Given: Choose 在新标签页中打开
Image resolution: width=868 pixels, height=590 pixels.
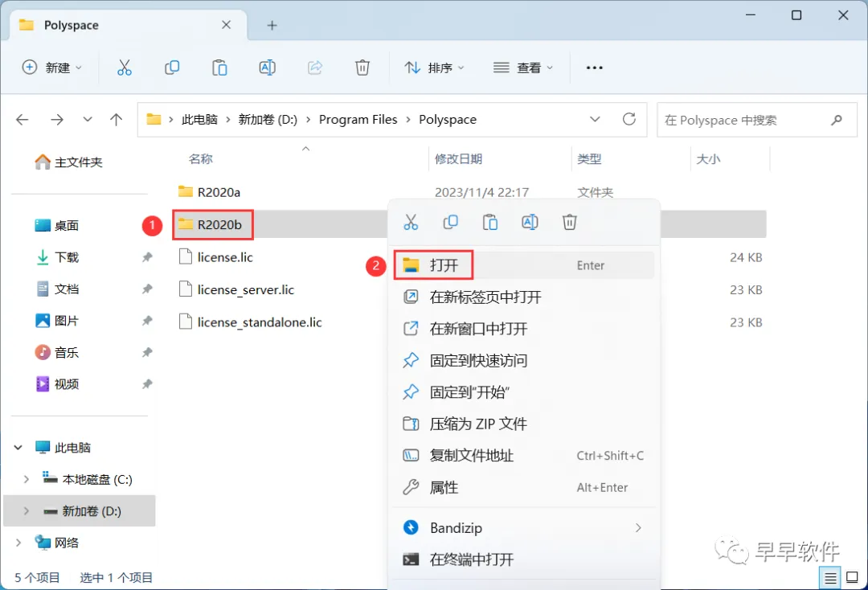Looking at the screenshot, I should [524, 297].
